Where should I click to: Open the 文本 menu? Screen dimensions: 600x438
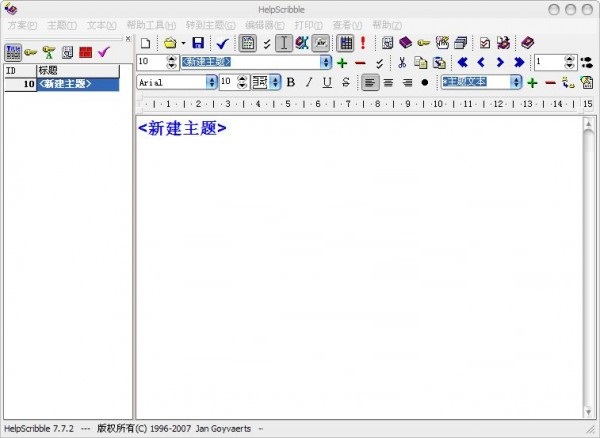coord(102,24)
